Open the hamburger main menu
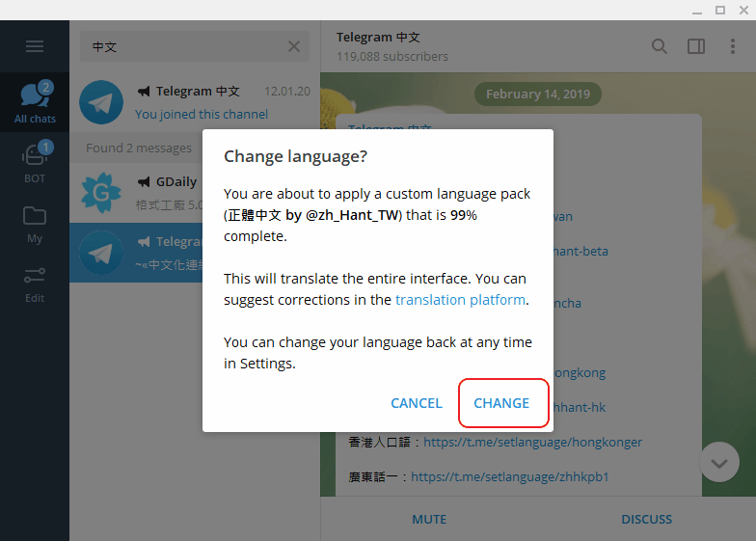756x541 pixels. coord(35,46)
